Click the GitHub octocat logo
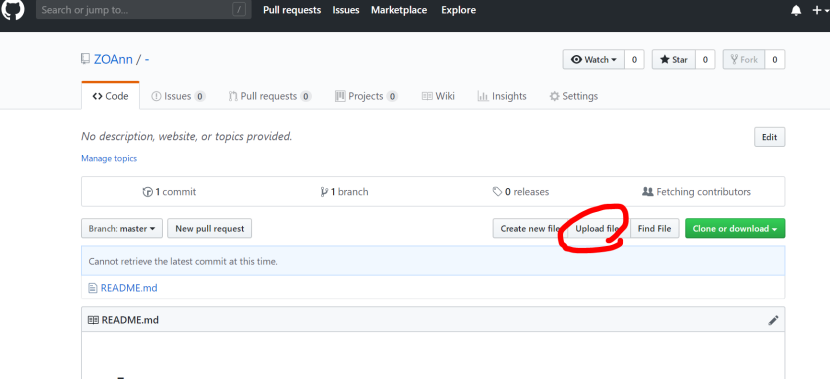Image resolution: width=830 pixels, height=380 pixels. (12, 10)
